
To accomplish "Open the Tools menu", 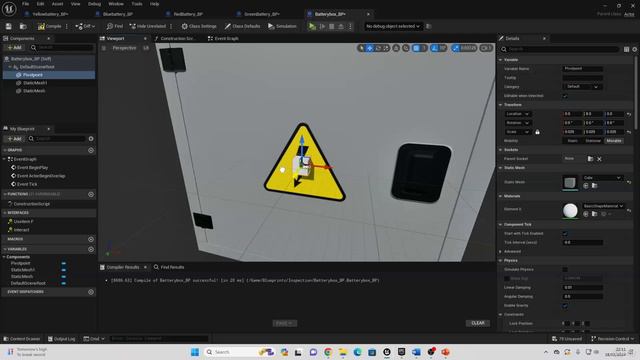I will tap(137, 4).
